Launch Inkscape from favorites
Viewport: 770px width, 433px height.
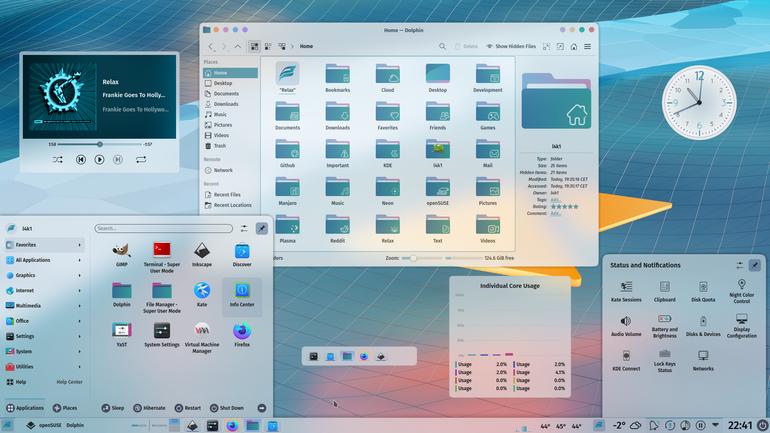202,254
